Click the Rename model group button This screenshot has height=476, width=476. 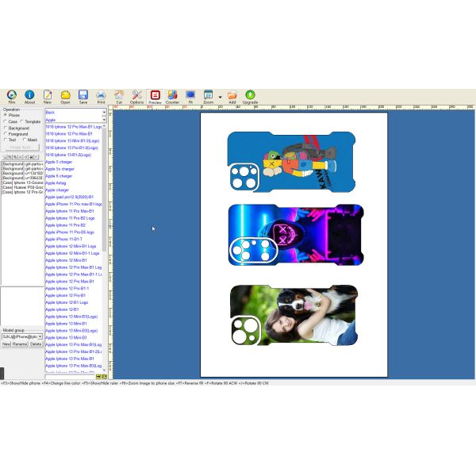coord(20,344)
